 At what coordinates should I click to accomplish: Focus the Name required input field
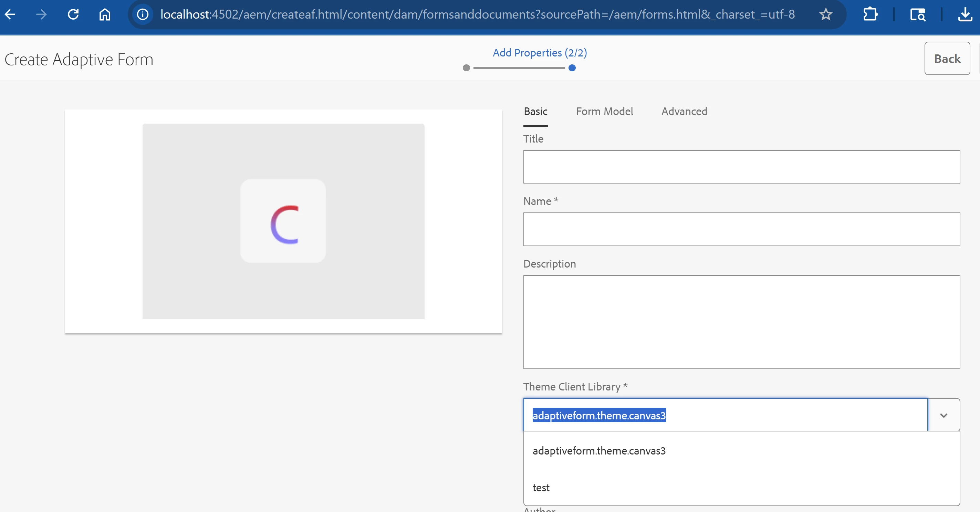[741, 229]
